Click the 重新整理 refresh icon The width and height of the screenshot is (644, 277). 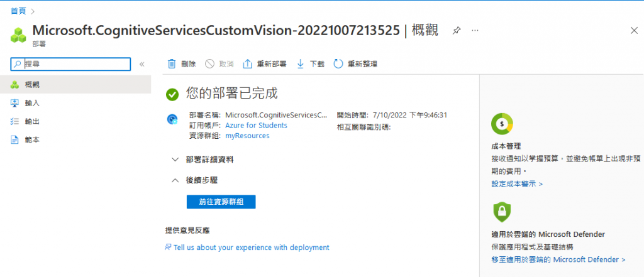tap(338, 64)
